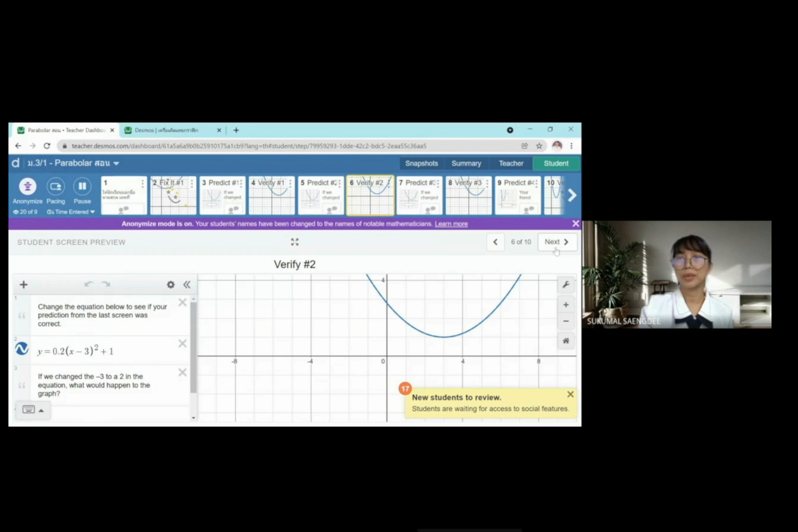Zoom out on the graph
Viewport: 798px width, 532px height.
click(x=566, y=321)
